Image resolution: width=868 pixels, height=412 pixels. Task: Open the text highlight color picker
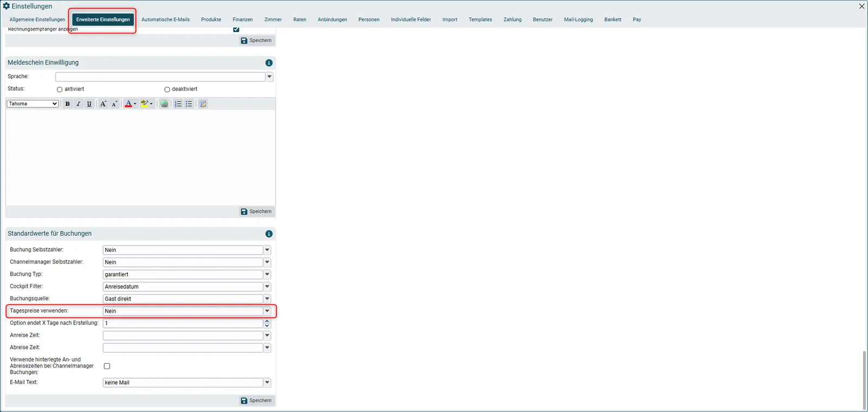[146, 104]
